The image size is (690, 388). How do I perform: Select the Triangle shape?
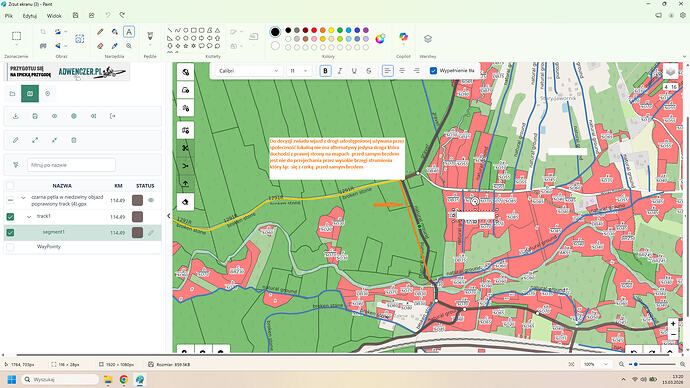217,30
